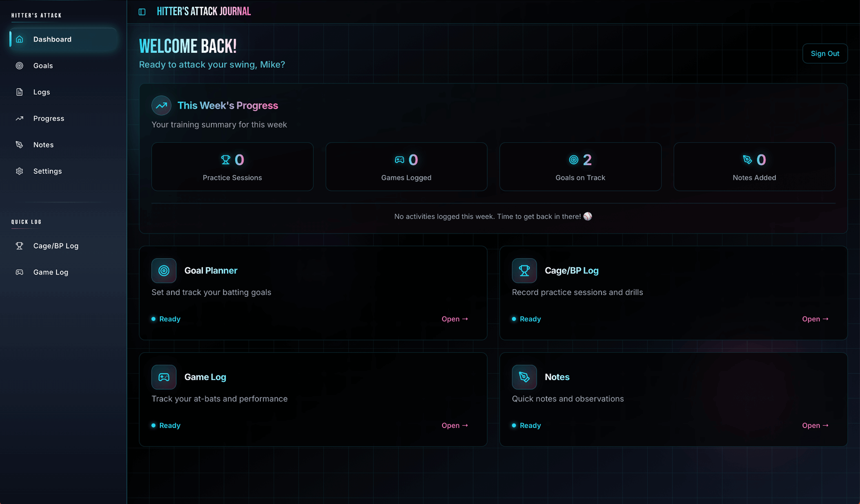Click the trending arrow icon beside This Week's Progress
The width and height of the screenshot is (860, 504).
tap(161, 105)
